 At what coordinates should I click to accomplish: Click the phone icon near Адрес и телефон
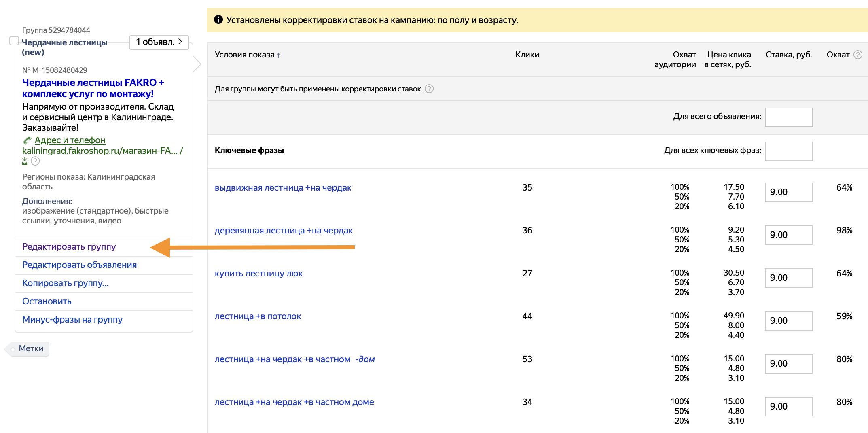(27, 140)
